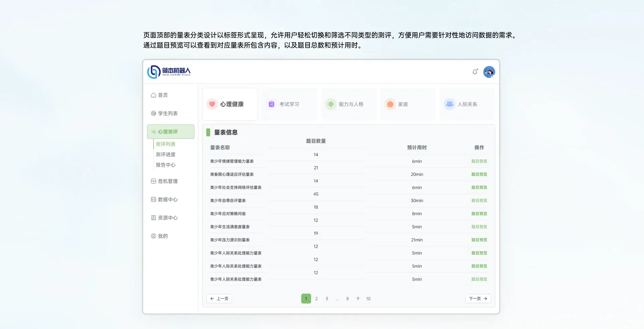644x329 pixels.
Task: Switch to the 考试学习 category tab
Action: click(x=289, y=104)
